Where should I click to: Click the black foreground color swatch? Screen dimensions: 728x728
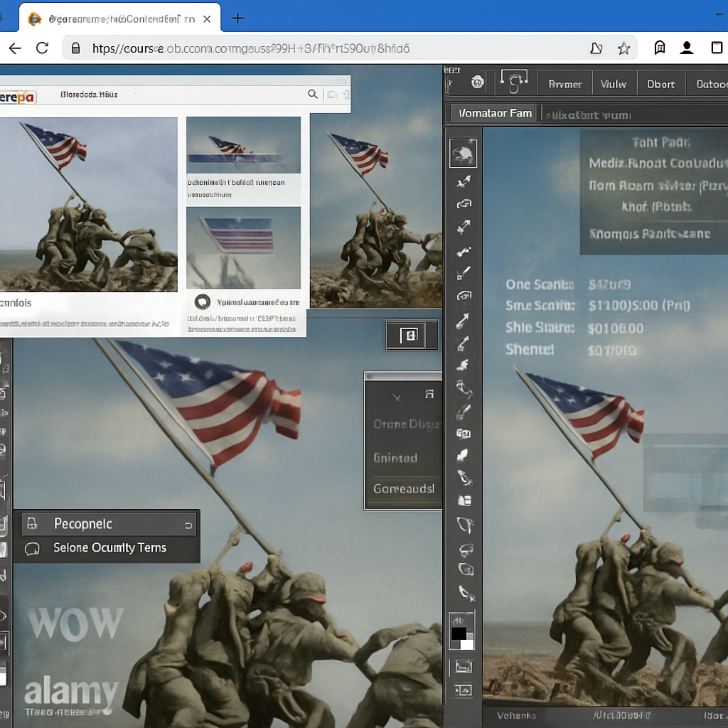click(459, 633)
